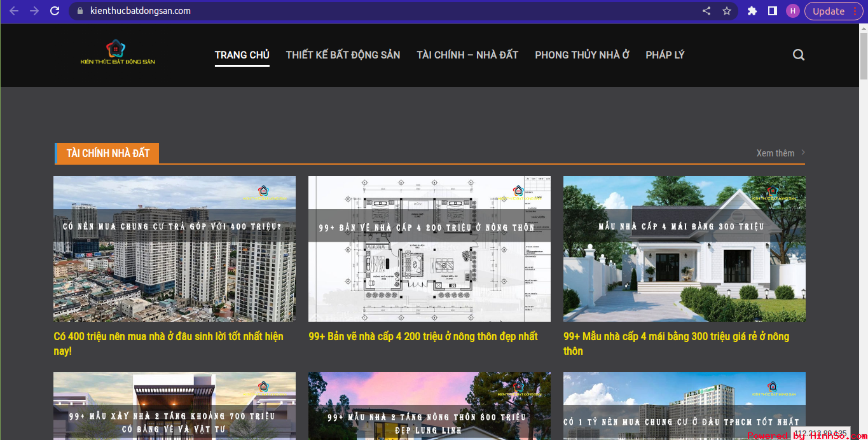This screenshot has height=440, width=868.
Task: Open the profile avatar H
Action: tap(792, 11)
